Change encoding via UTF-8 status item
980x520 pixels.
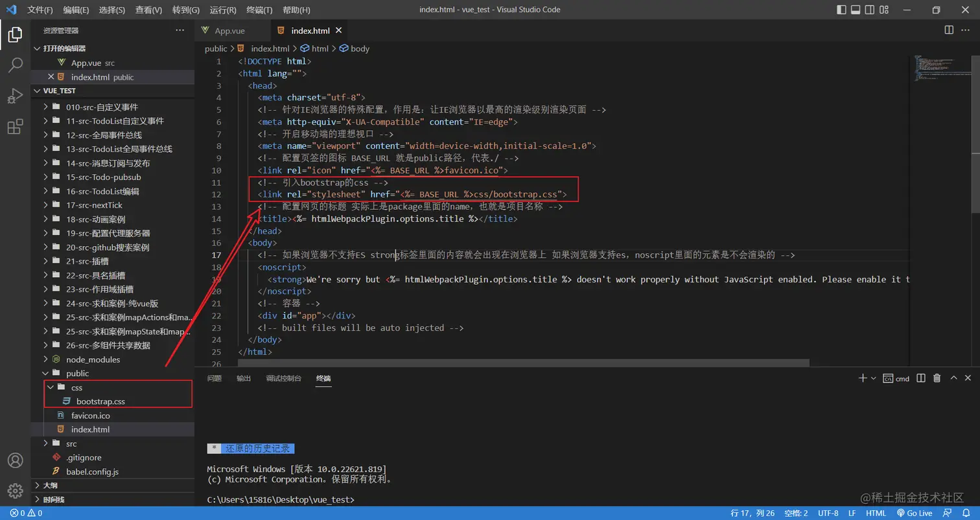click(828, 513)
